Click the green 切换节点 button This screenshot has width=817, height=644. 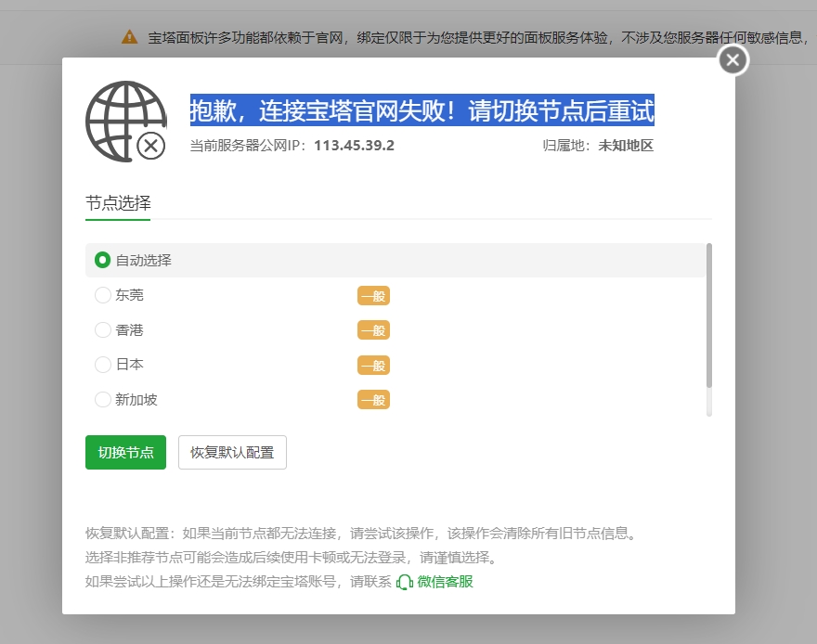pyautogui.click(x=125, y=453)
